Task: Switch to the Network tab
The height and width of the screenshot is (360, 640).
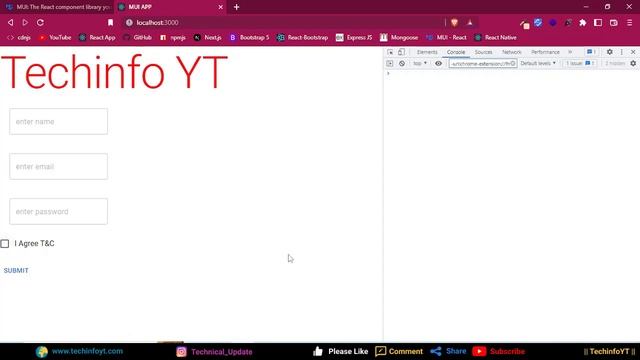Action: click(511, 52)
